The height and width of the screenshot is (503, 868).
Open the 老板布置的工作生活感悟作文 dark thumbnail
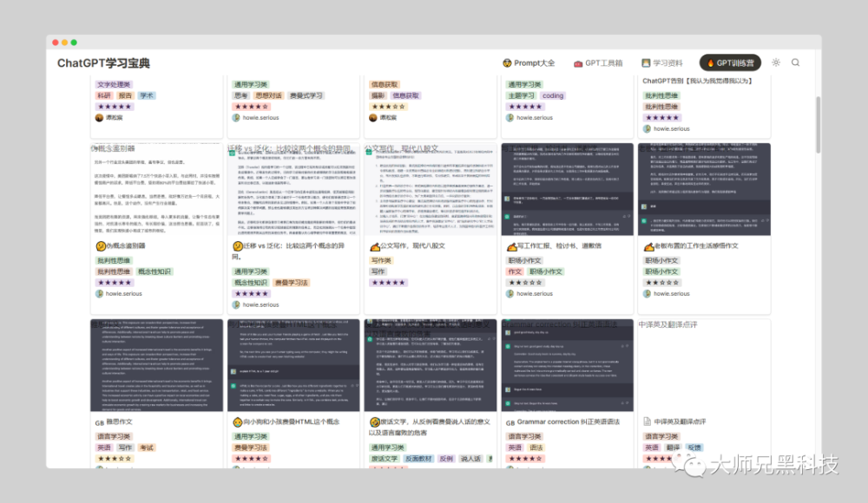point(704,189)
